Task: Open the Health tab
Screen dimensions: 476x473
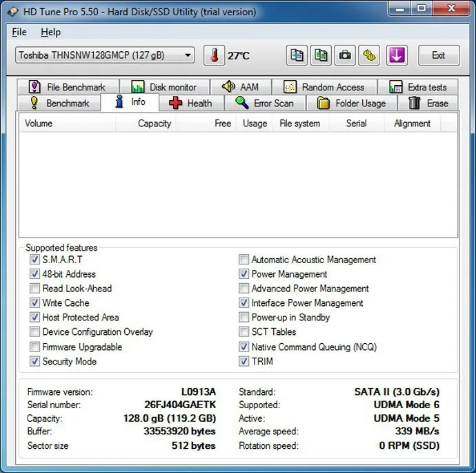Action: 191,103
